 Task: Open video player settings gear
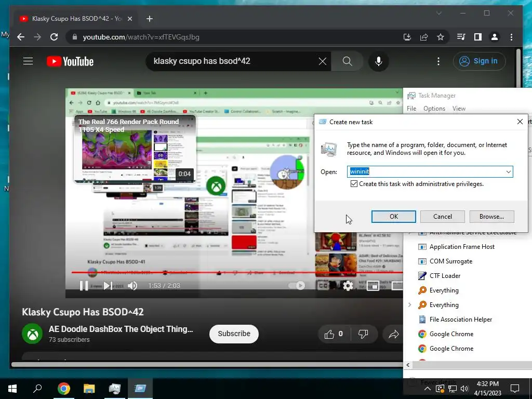pos(348,286)
